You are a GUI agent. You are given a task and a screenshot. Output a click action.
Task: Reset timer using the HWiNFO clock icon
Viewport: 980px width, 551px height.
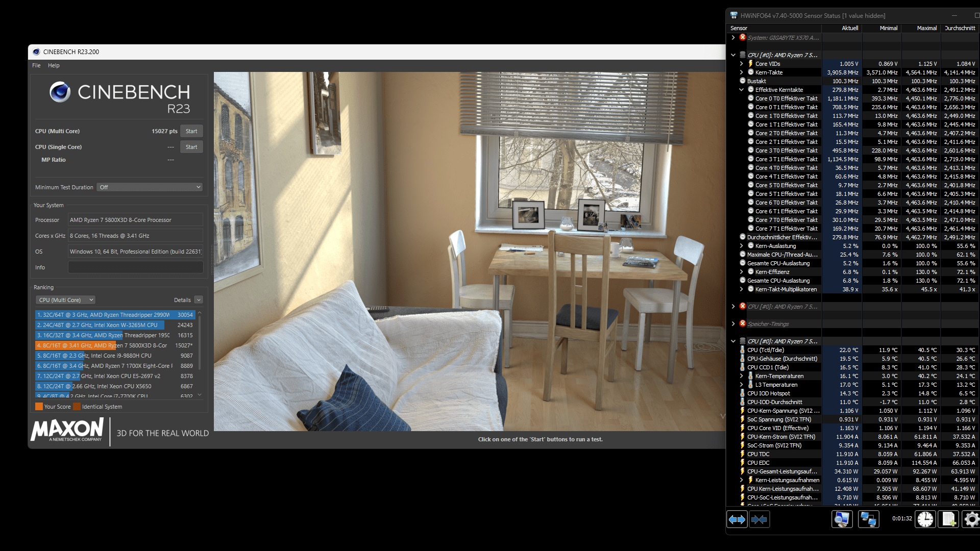coord(925,519)
